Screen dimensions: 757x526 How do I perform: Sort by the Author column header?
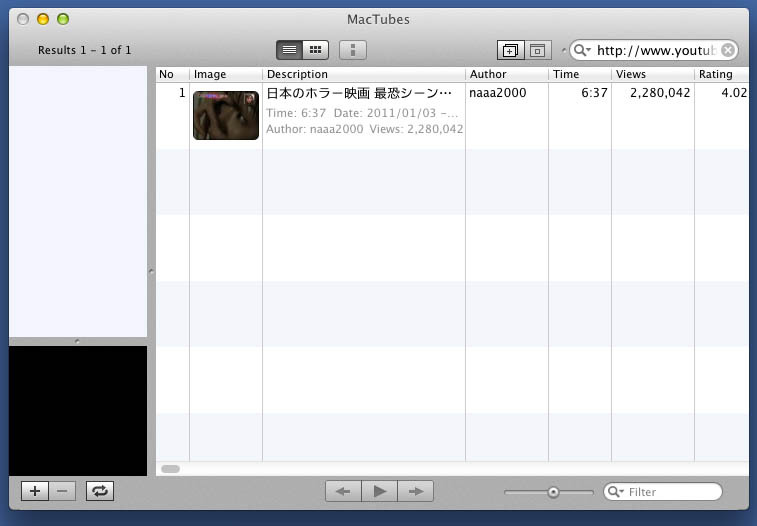(x=507, y=74)
